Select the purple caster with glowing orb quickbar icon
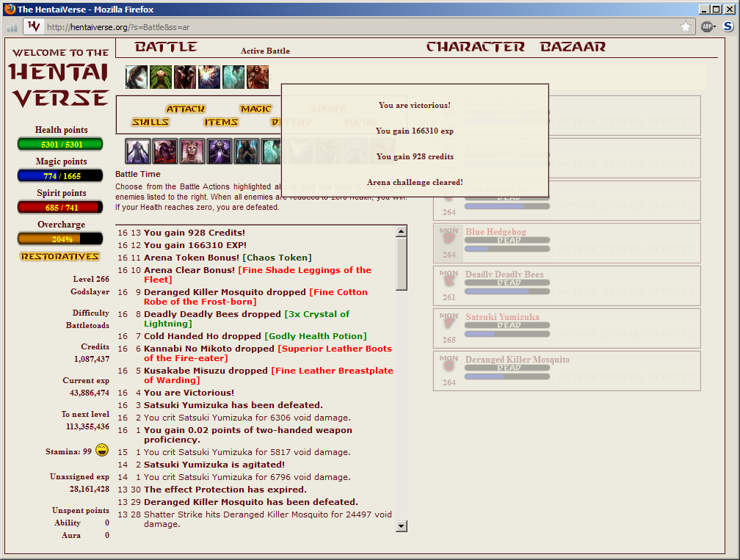Viewport: 740px width, 560px height. pos(220,151)
